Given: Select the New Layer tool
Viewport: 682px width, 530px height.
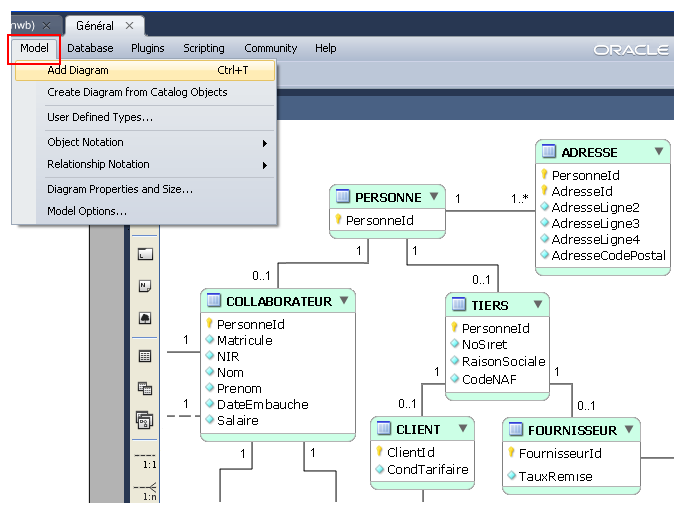Looking at the screenshot, I should click(144, 255).
